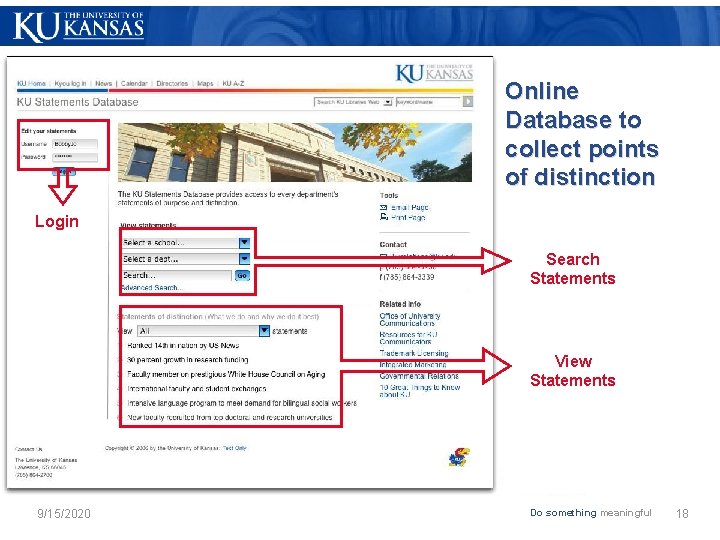Open the Print Page link
This screenshot has width=720, height=540.
(408, 218)
